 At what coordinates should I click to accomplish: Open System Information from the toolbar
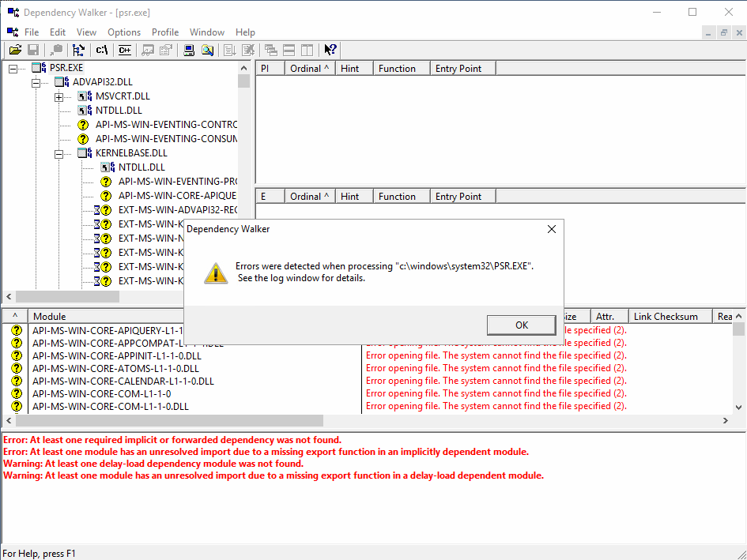tap(189, 50)
